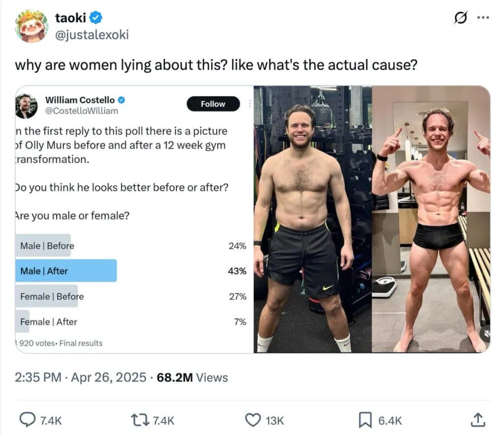The image size is (504, 436).
Task: Click taoki's sloth profile avatar
Action: pos(31,26)
